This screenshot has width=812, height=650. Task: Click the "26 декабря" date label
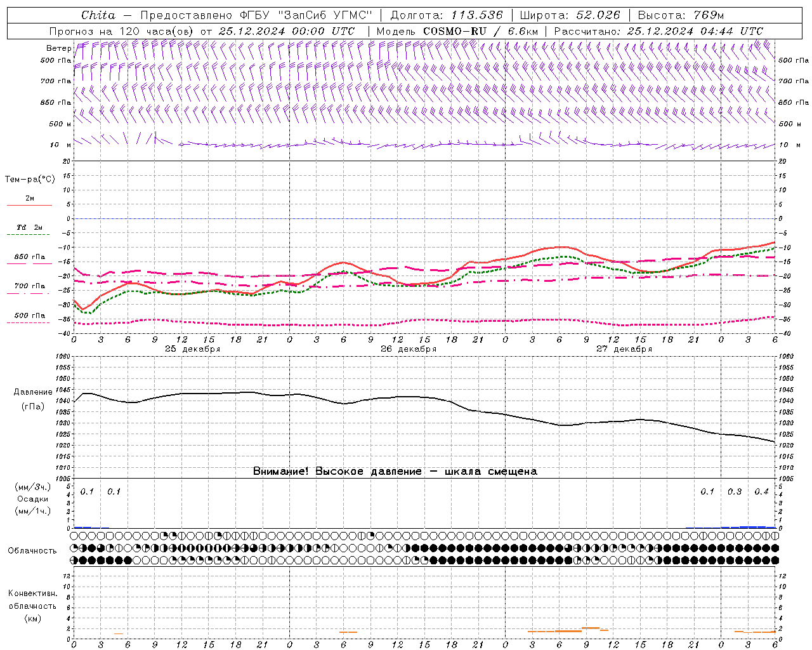(x=408, y=349)
